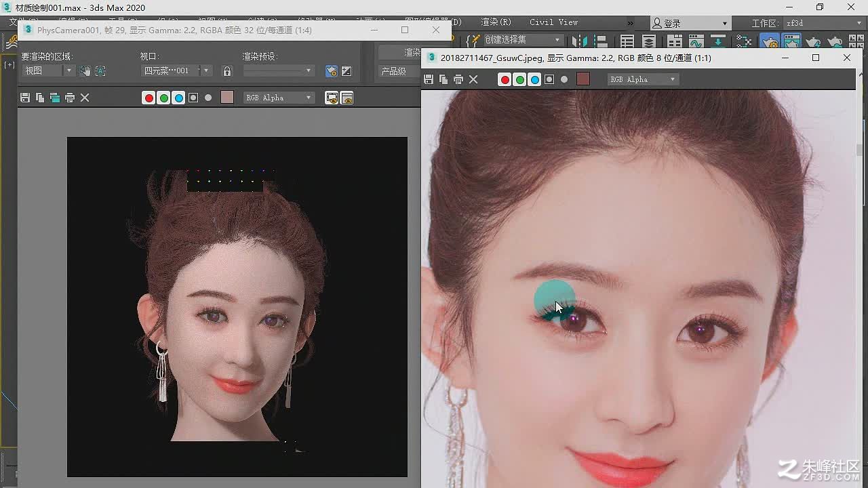Clear image in the jpeg viewer window
Screen dimensions: 868x488
pyautogui.click(x=473, y=79)
